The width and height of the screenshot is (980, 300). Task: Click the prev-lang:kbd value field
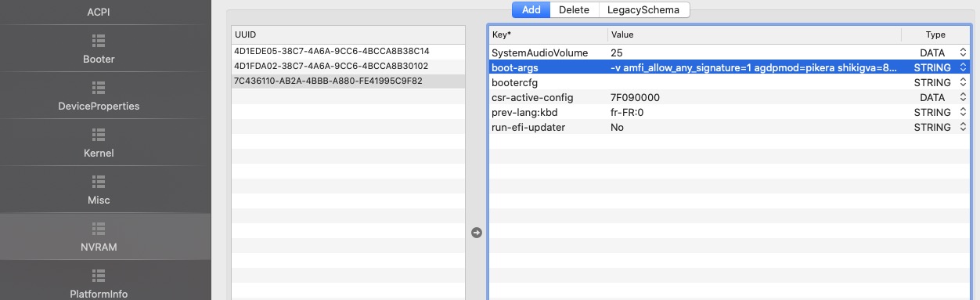coord(755,112)
